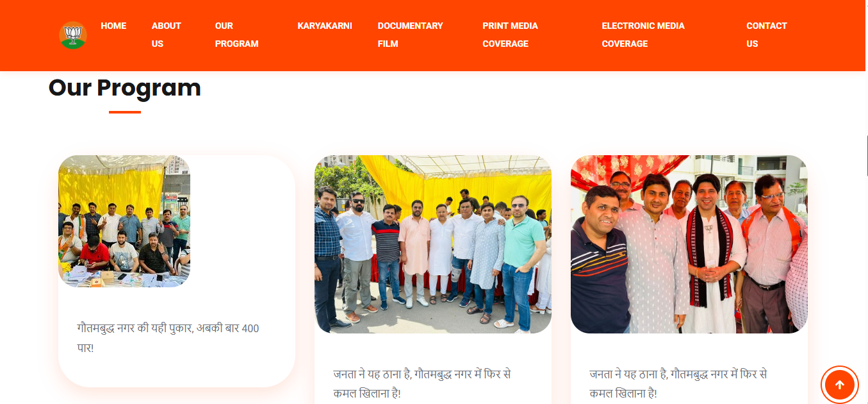
Task: Click the orange underline below the heading
Action: click(125, 112)
